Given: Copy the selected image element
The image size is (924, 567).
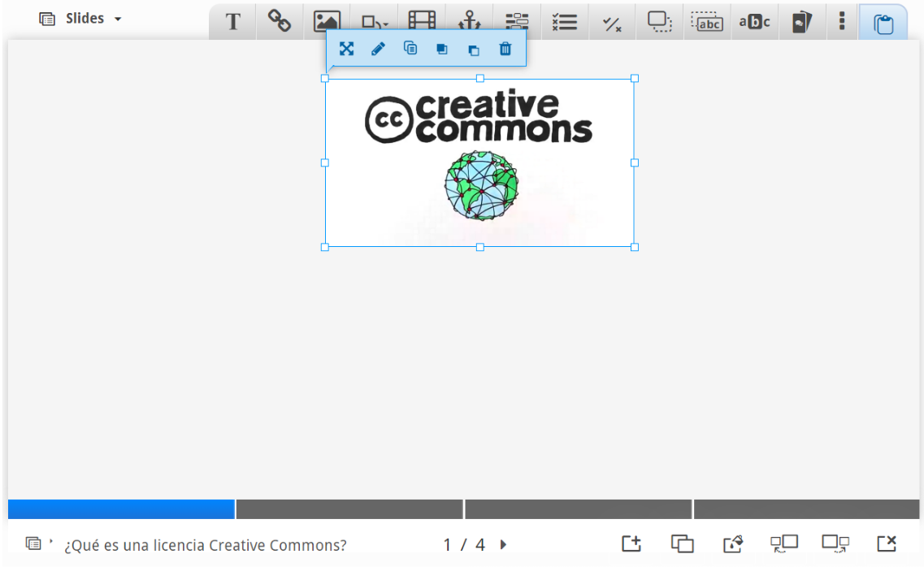Looking at the screenshot, I should (x=410, y=49).
